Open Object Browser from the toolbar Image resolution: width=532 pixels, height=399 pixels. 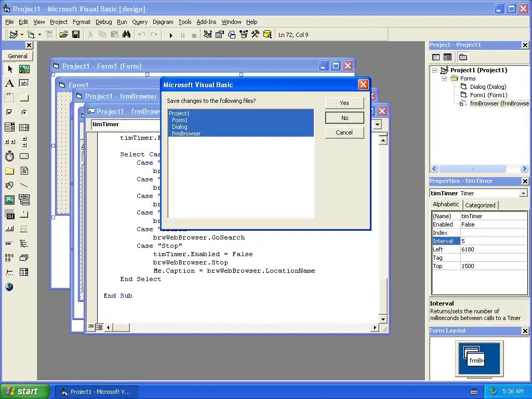244,35
